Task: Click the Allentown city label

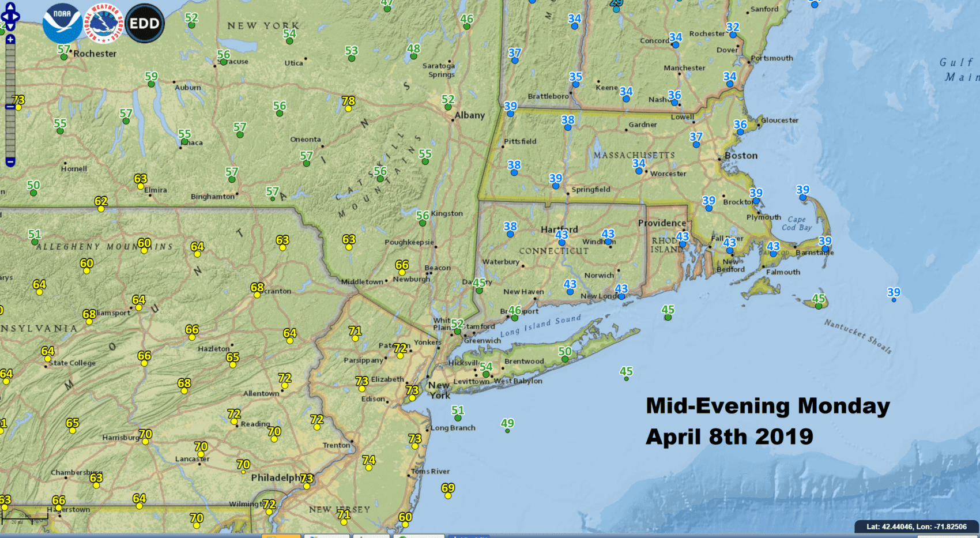Action: (261, 393)
